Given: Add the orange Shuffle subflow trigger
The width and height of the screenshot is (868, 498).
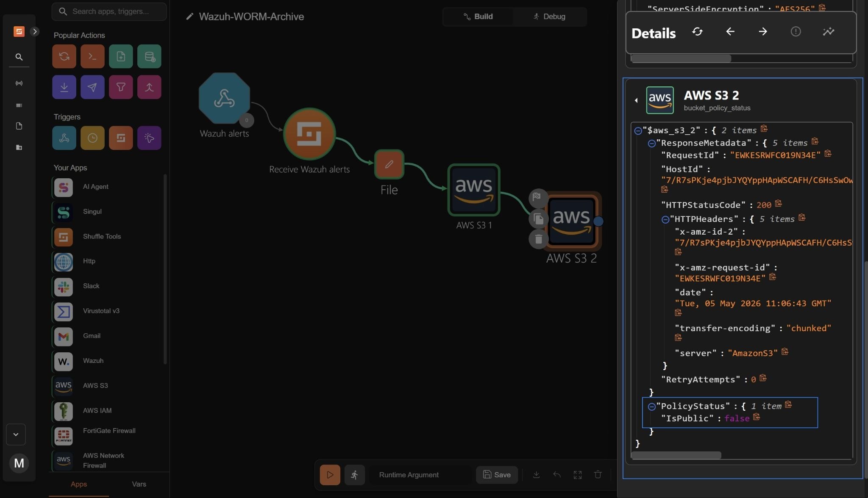Looking at the screenshot, I should [x=121, y=138].
